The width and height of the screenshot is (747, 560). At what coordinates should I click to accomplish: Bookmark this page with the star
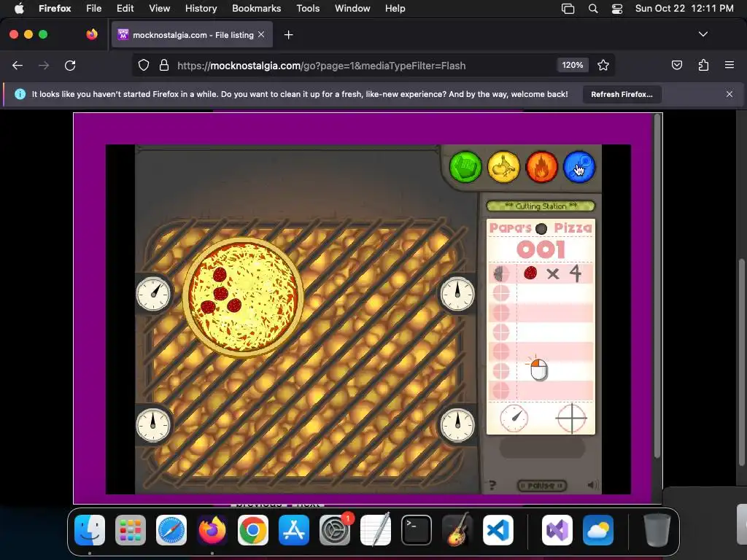click(603, 66)
